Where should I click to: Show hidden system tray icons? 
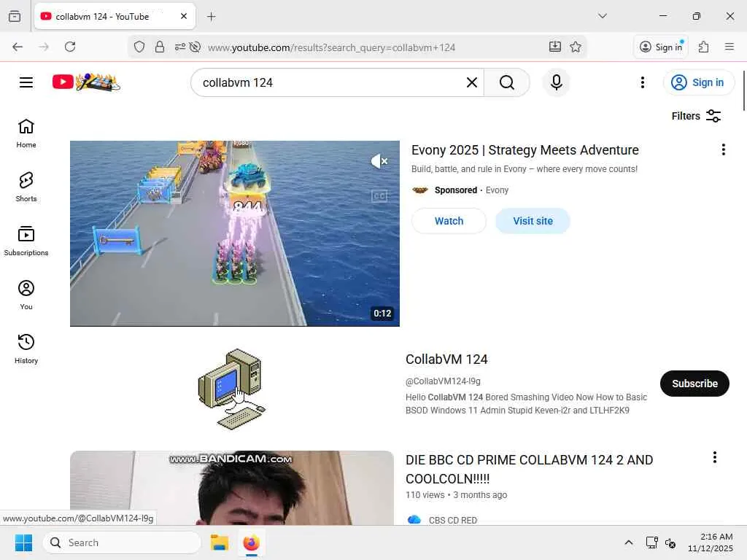click(x=629, y=542)
